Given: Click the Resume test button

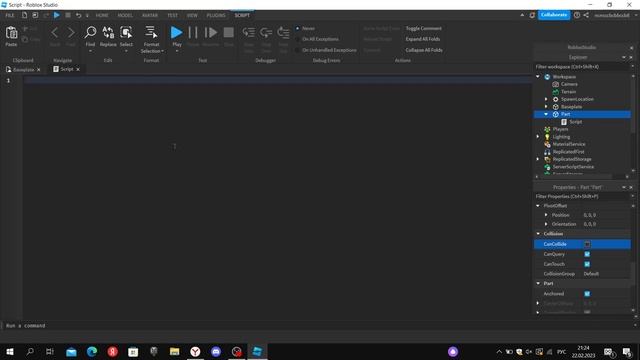Looking at the screenshot, I should (211, 33).
